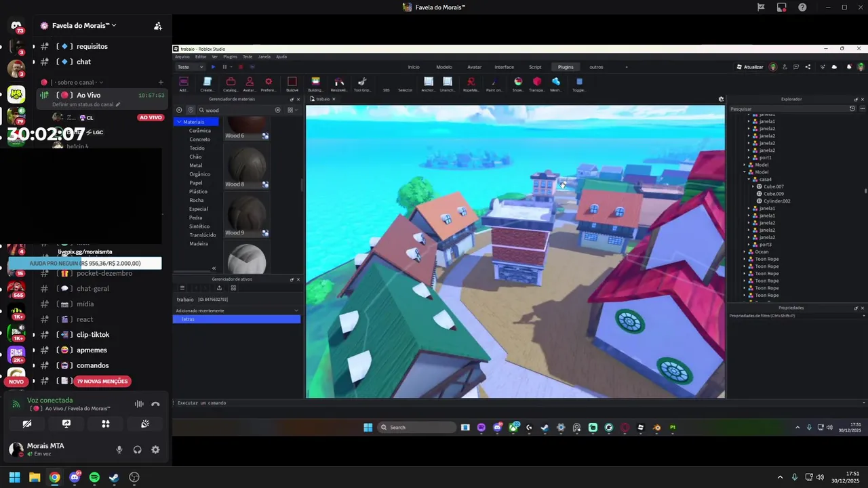Click the Selector plugin button

coord(405,89)
